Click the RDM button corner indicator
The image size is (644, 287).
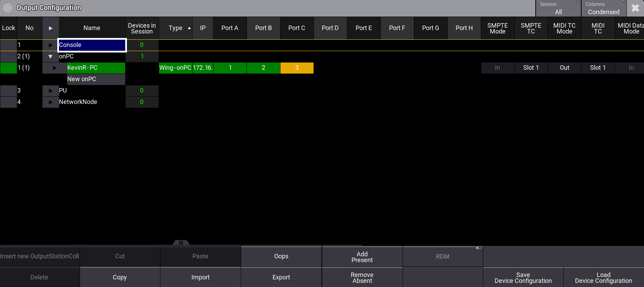pyautogui.click(x=478, y=248)
